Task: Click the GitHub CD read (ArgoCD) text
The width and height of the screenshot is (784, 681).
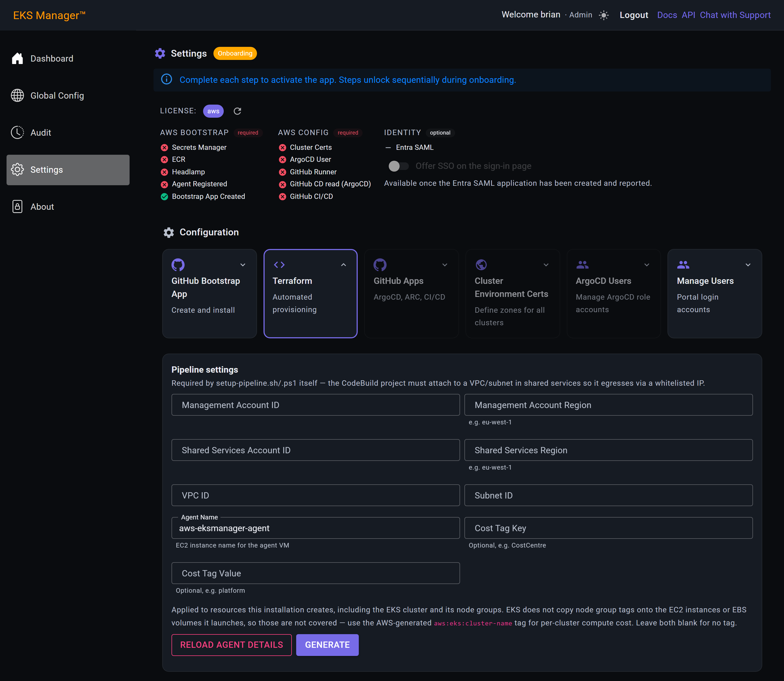Action: [330, 184]
